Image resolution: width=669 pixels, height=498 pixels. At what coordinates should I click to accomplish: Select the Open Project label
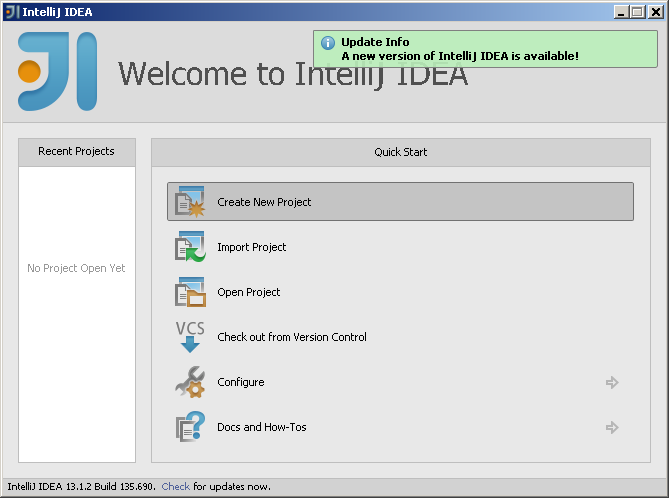click(x=249, y=292)
